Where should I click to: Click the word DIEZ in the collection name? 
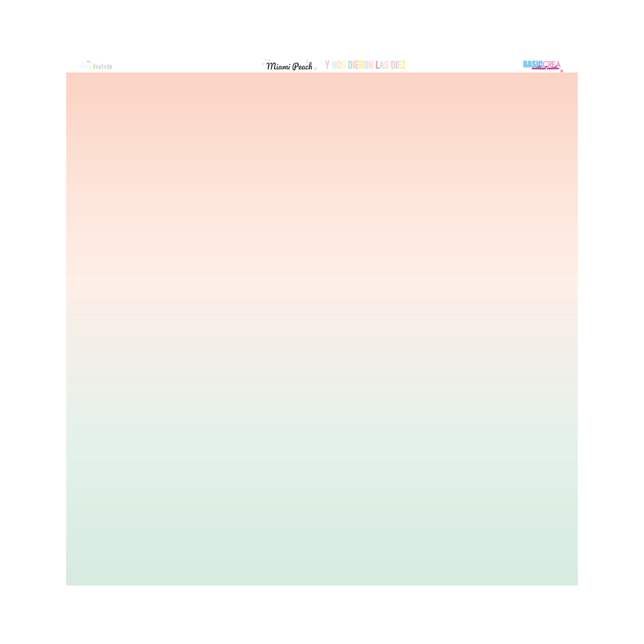(x=398, y=65)
